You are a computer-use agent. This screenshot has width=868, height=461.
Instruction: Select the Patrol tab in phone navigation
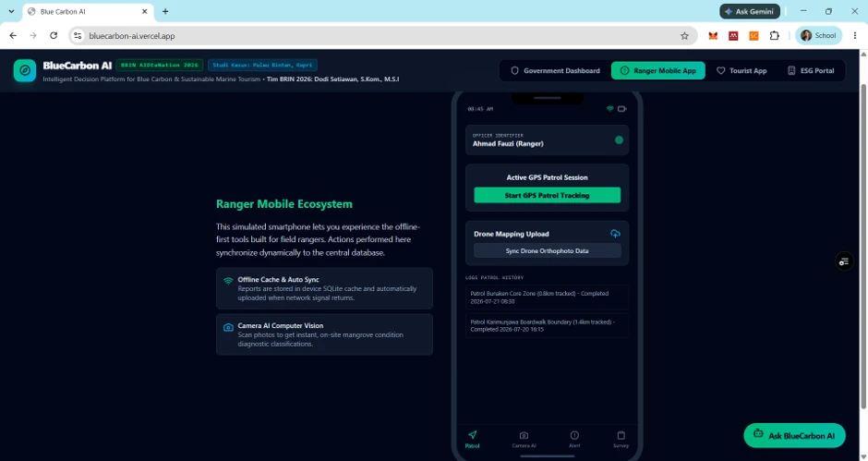(x=472, y=439)
